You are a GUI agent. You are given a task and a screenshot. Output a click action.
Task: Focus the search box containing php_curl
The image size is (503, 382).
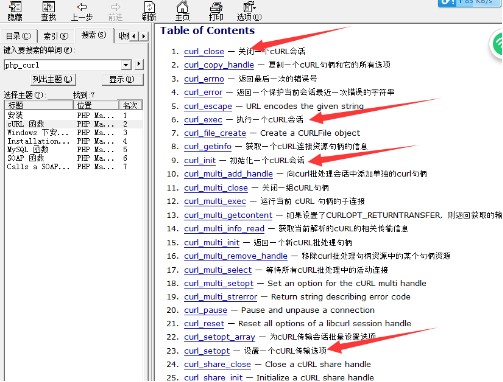pos(63,65)
